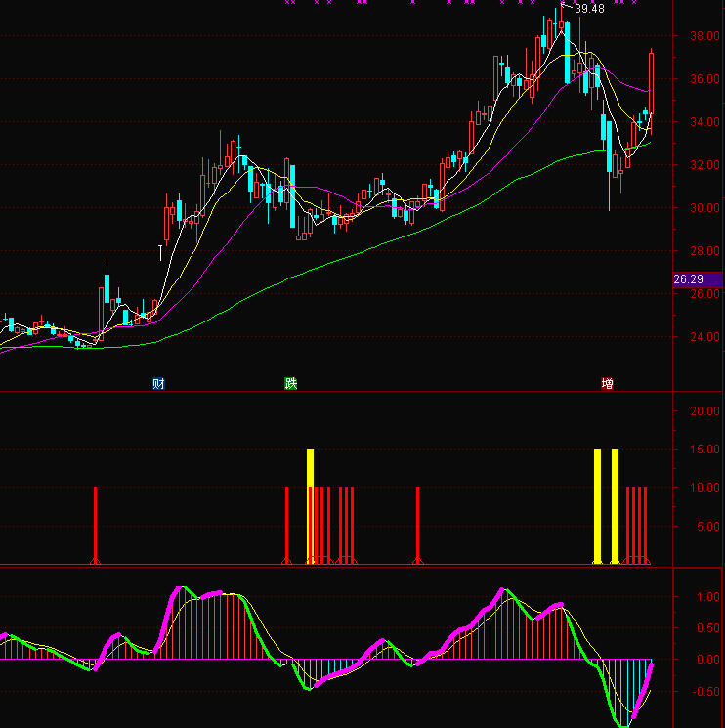Select the right of two adjacent yellow bars

[x=615, y=506]
